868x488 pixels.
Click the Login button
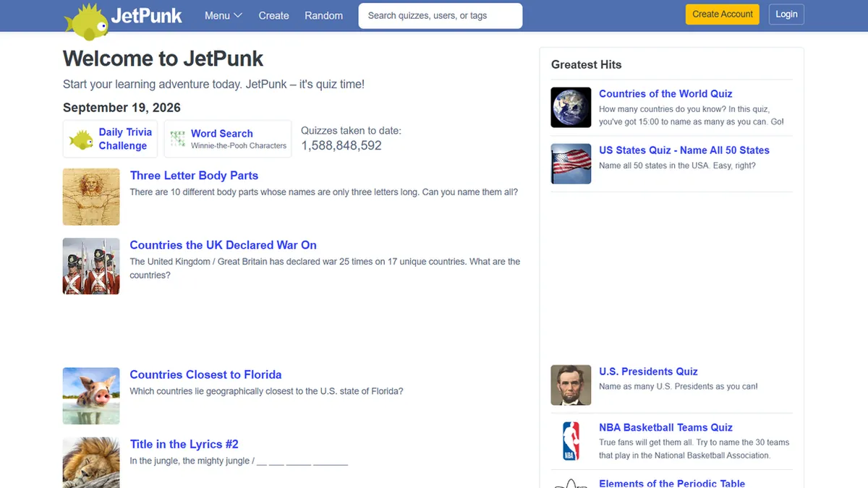[786, 14]
